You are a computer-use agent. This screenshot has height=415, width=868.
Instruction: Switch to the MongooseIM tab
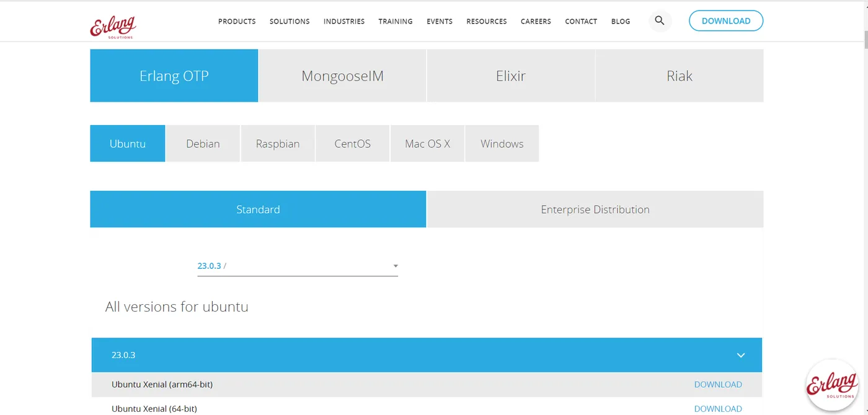point(342,76)
